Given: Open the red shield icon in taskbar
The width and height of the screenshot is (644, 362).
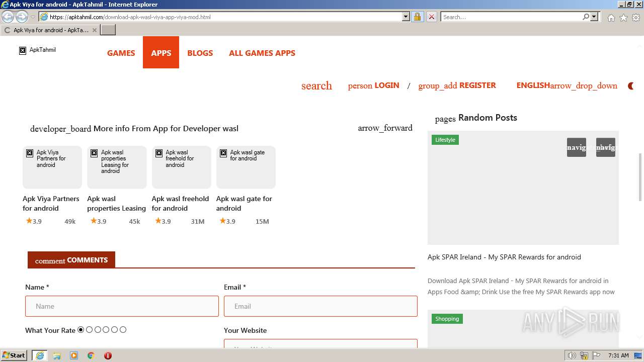Looking at the screenshot, I should [x=108, y=355].
